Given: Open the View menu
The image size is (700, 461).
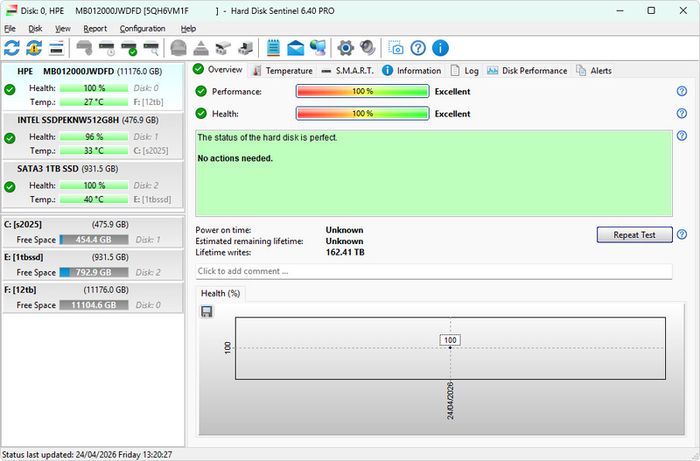Looking at the screenshot, I should 63,29.
